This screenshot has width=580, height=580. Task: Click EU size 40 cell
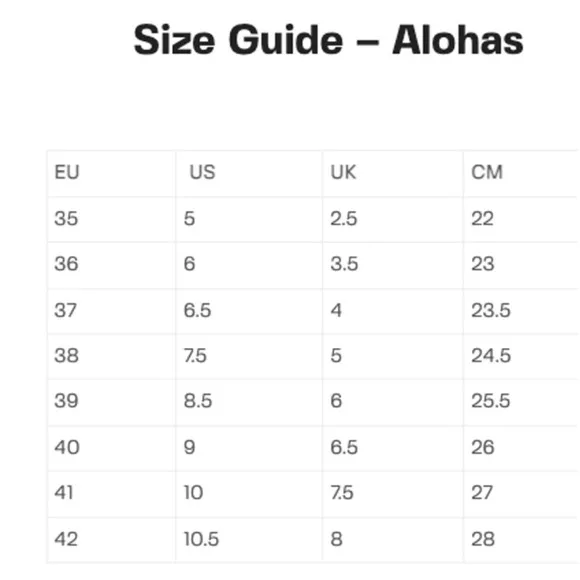click(112, 448)
